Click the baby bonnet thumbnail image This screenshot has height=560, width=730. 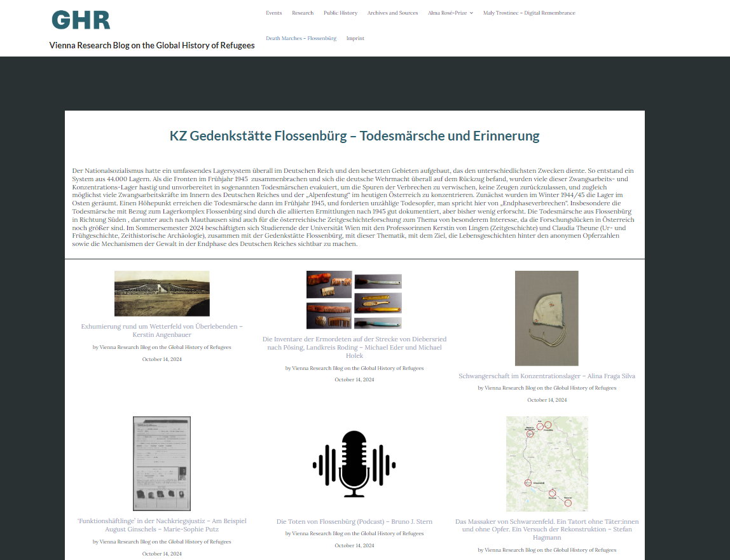[546, 318]
